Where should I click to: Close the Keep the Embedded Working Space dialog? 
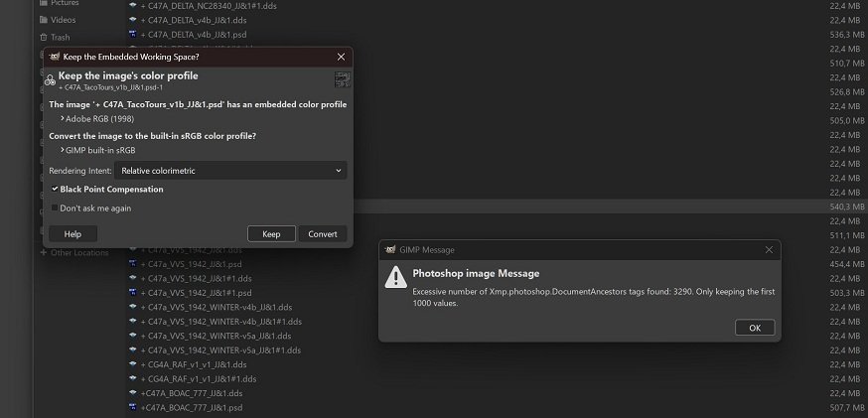point(341,57)
